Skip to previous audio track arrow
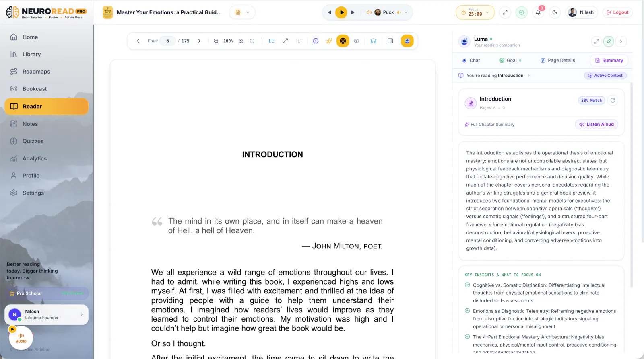Screen dimensions: 644x359 coord(330,12)
